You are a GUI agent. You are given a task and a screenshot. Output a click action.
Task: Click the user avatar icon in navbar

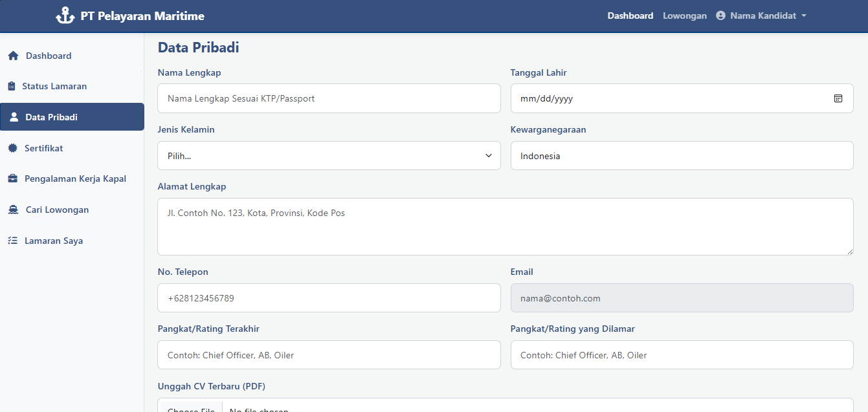pos(720,16)
